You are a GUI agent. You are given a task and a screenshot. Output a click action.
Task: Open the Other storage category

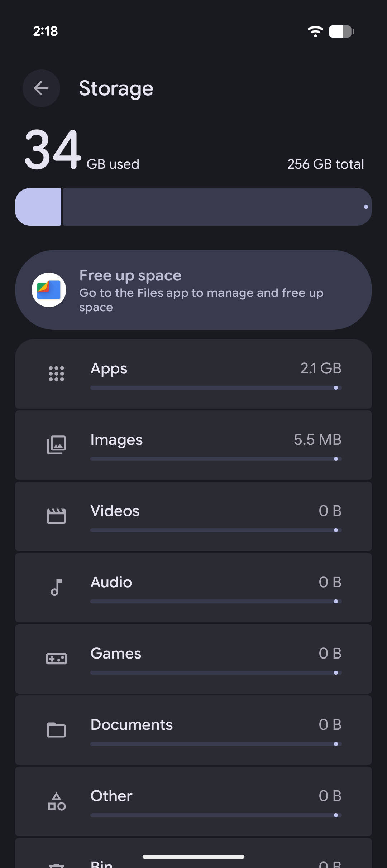click(193, 801)
